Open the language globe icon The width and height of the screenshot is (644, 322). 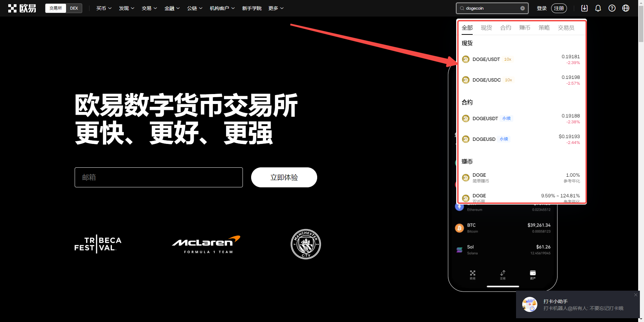point(626,8)
